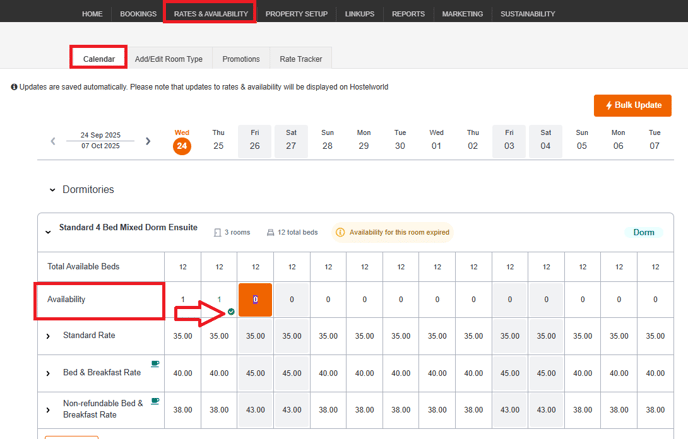
Task: Click the 3 rooms door icon
Action: click(217, 232)
